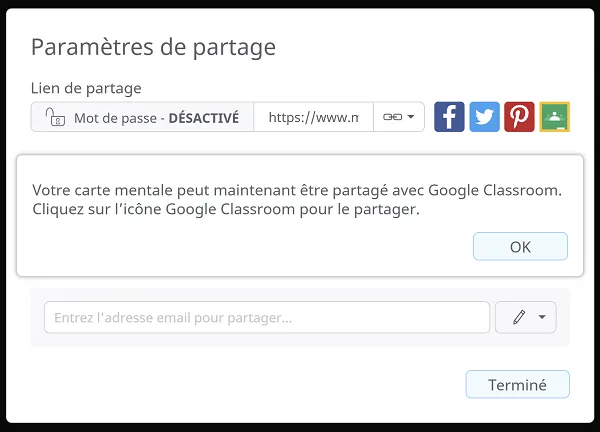Share the mind map on Twitter

(x=484, y=117)
